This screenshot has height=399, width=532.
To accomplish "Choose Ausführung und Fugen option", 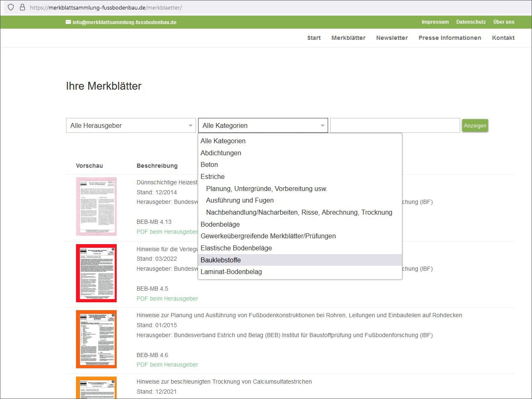I will coord(300,200).
